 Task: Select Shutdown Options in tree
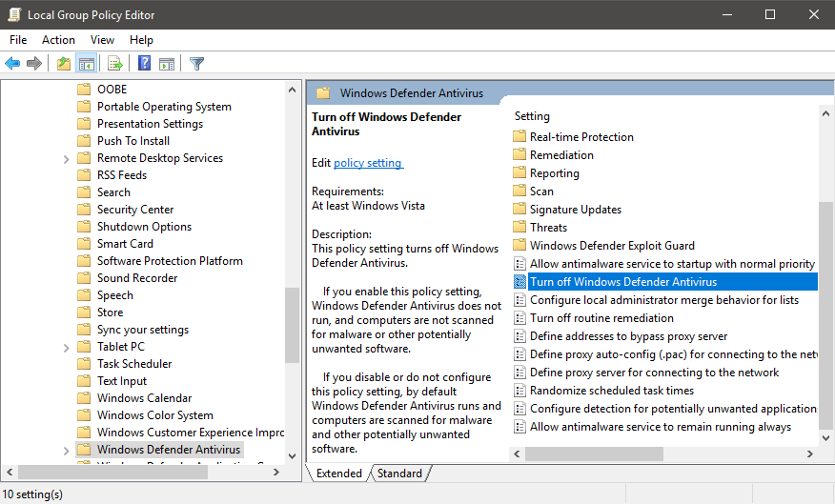coord(144,226)
